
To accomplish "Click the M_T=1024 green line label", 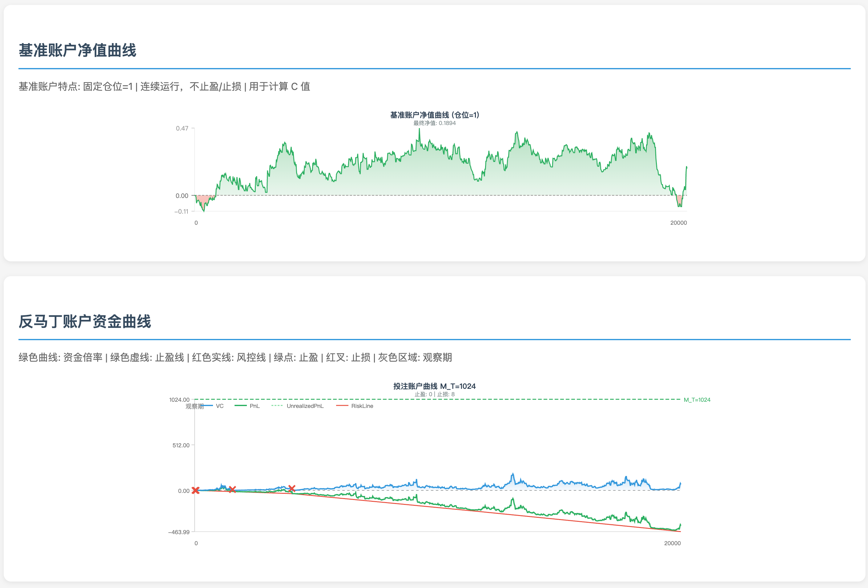I will pyautogui.click(x=697, y=400).
